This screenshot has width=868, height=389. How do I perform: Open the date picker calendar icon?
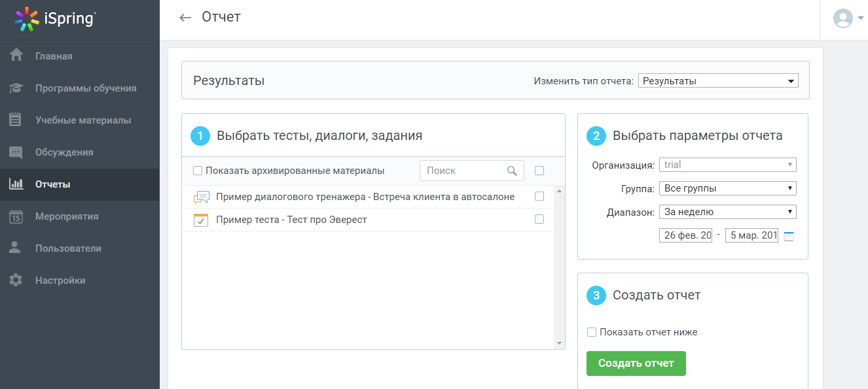[789, 236]
